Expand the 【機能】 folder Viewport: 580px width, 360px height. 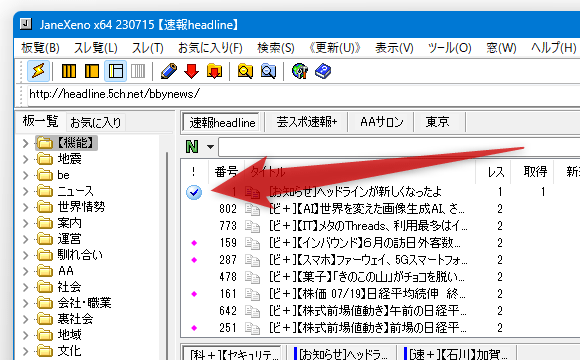pos(25,143)
